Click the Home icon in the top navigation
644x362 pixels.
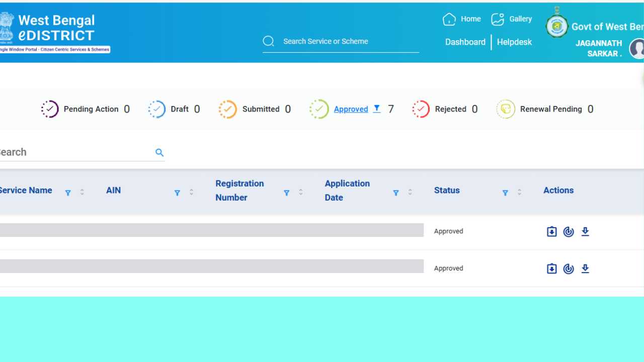449,19
